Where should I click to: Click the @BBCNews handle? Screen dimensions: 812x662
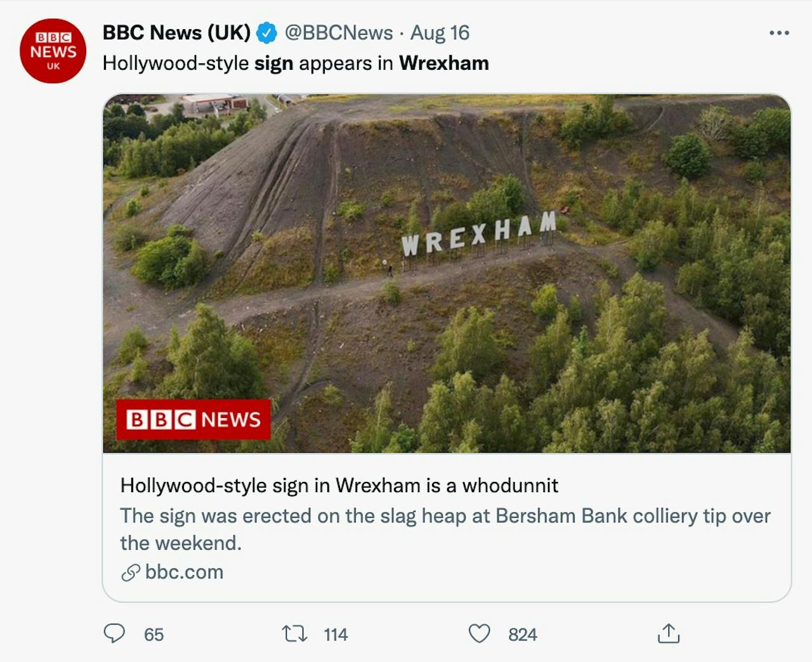pos(339,33)
